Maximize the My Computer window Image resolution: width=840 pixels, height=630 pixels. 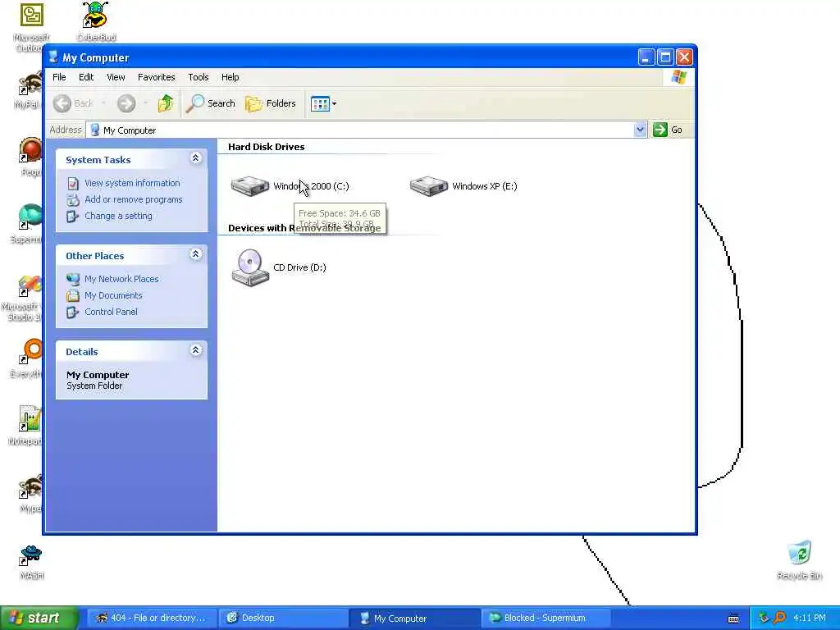pyautogui.click(x=665, y=57)
